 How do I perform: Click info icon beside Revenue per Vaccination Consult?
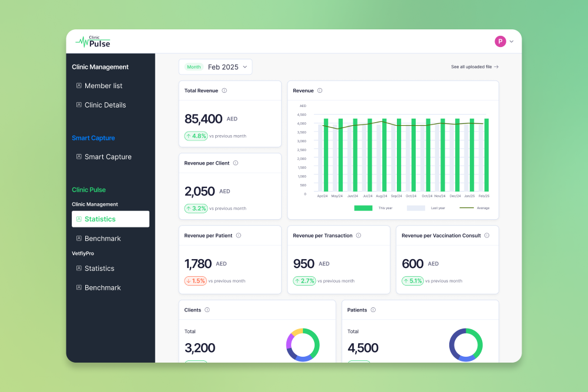(x=487, y=235)
